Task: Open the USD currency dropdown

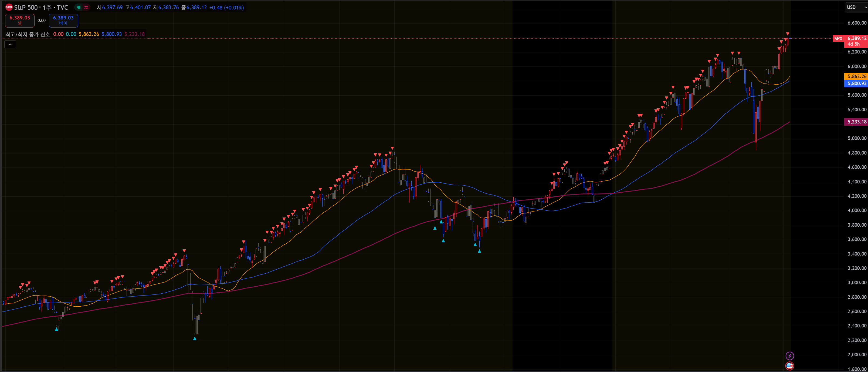Action: click(x=856, y=7)
